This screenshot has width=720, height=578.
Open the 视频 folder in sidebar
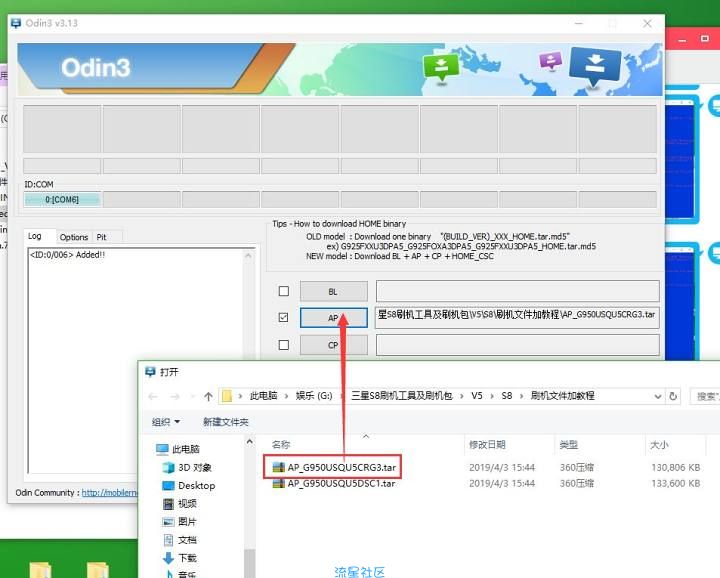click(x=180, y=504)
